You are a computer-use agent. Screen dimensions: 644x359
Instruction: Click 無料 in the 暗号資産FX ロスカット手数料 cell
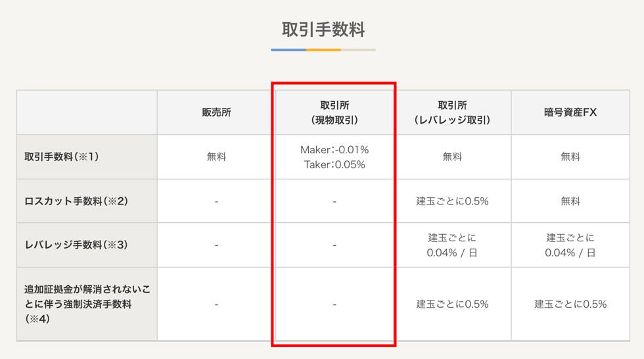coord(570,201)
